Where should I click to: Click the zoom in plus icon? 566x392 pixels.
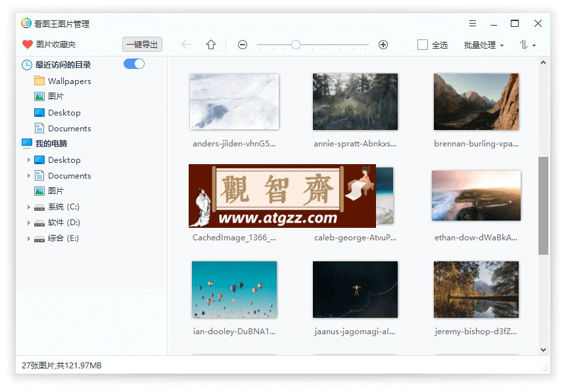pos(383,45)
